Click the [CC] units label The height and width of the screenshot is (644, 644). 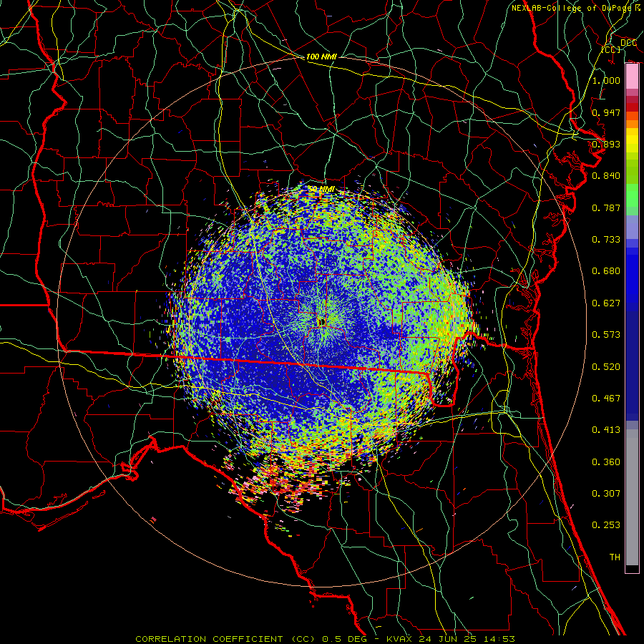coord(611,49)
